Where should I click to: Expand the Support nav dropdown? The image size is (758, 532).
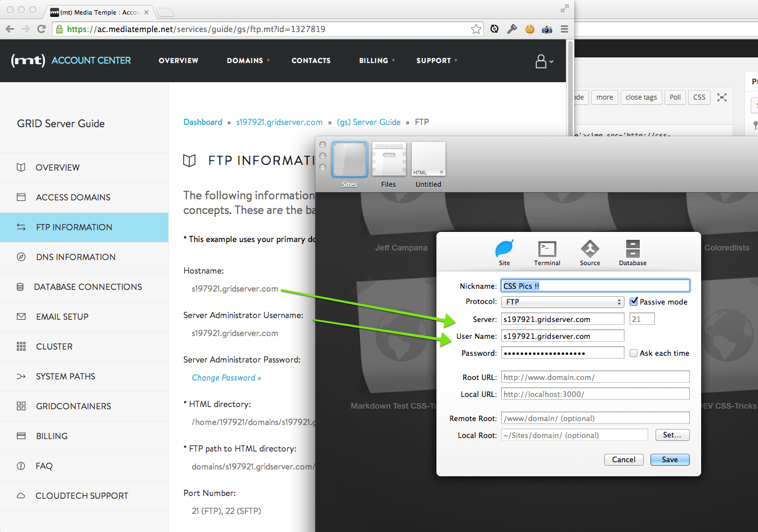(436, 61)
